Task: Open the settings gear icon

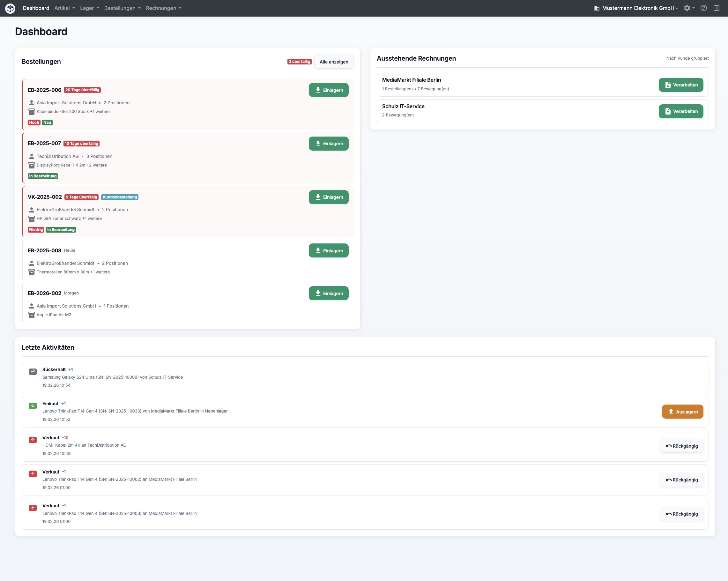Action: coord(687,8)
